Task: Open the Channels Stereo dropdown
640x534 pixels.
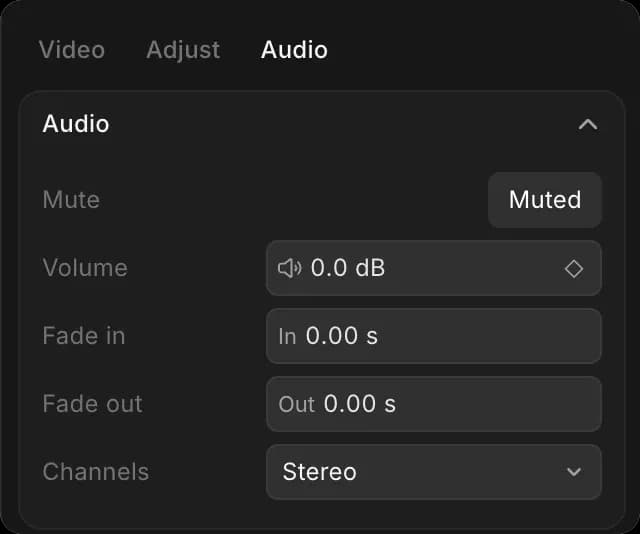Action: pos(433,472)
